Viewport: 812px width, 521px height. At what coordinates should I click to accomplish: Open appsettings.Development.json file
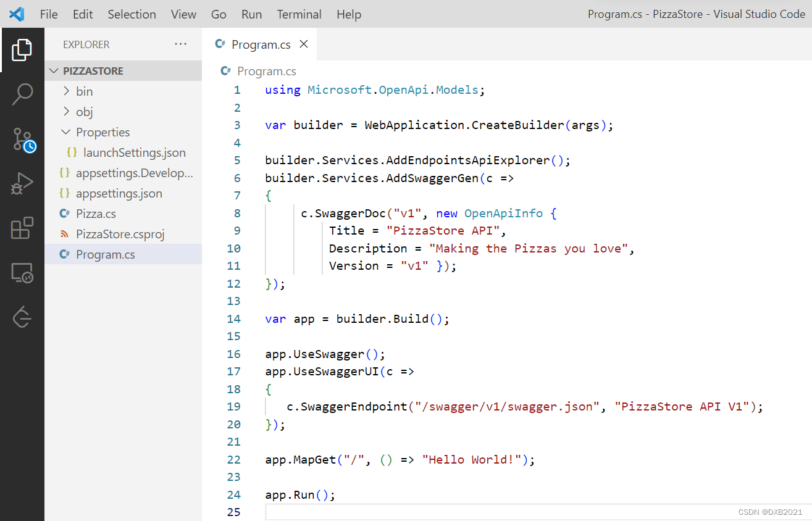pos(135,173)
